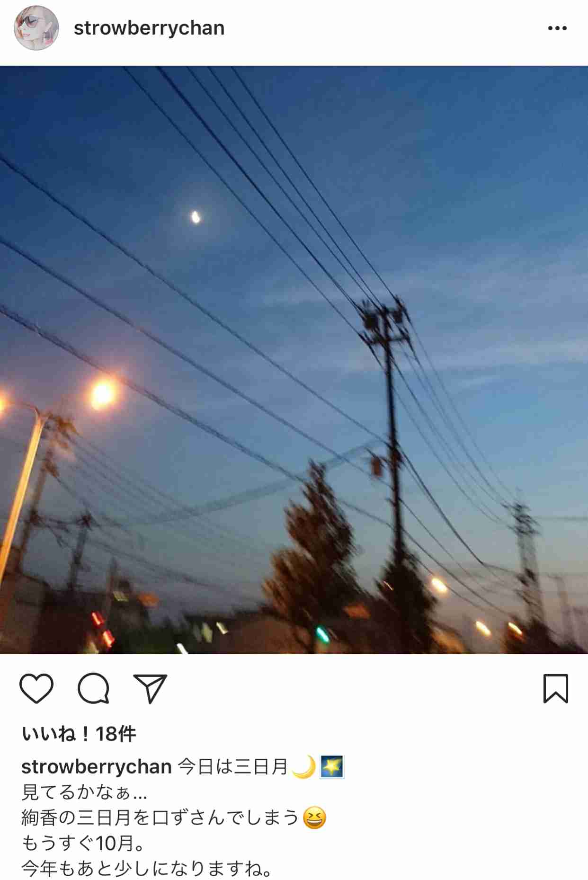
Task: Tap the strowberrychan username in the caption
Action: click(96, 767)
